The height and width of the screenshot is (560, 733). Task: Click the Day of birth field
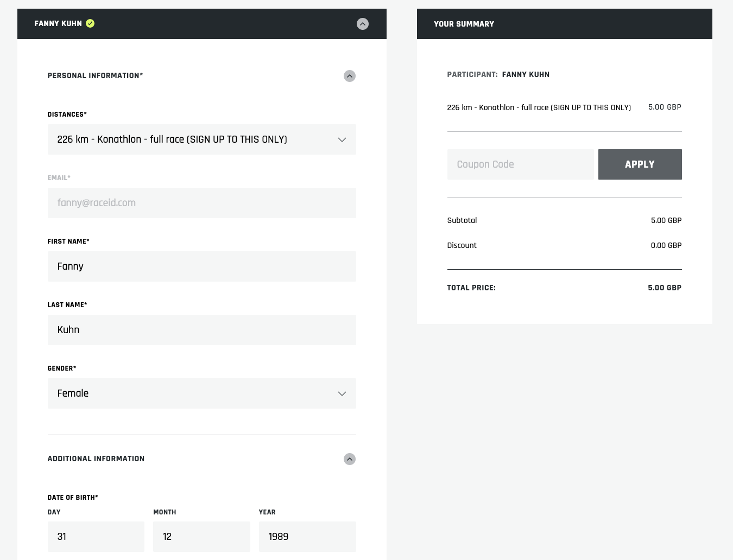tap(96, 537)
